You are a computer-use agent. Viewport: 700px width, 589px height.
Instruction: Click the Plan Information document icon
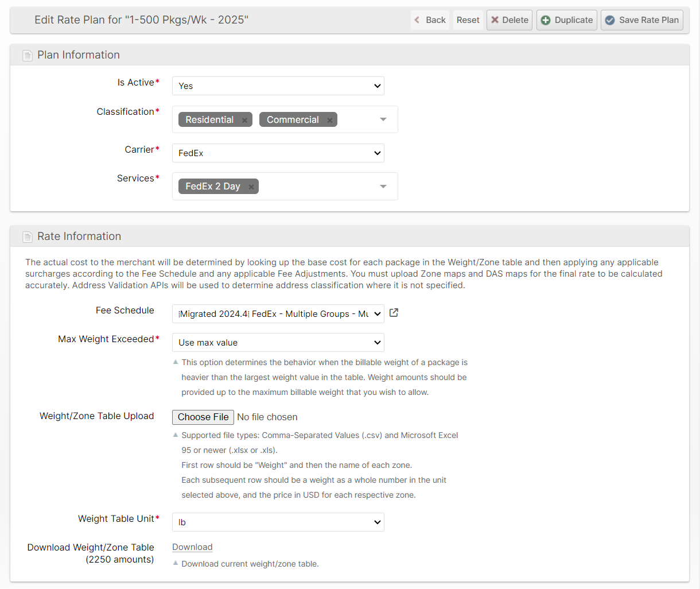coord(27,56)
